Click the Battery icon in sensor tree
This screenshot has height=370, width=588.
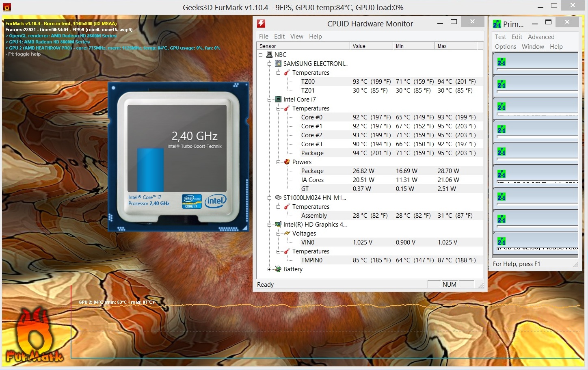(x=278, y=269)
